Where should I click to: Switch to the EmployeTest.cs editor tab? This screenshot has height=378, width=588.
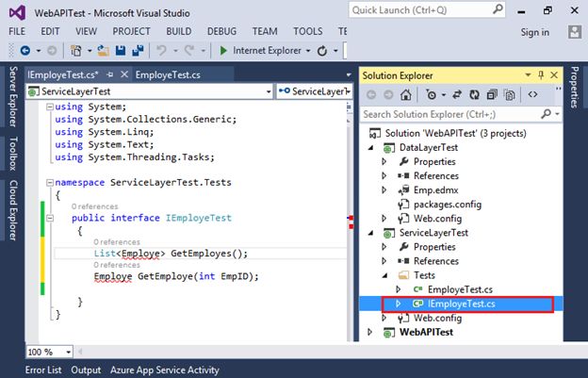tap(168, 75)
